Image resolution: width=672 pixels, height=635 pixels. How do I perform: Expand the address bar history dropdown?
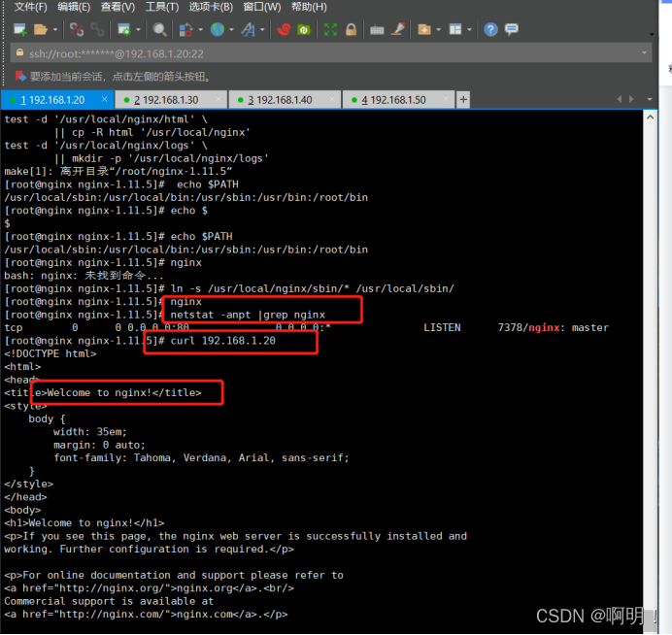pyautogui.click(x=644, y=53)
